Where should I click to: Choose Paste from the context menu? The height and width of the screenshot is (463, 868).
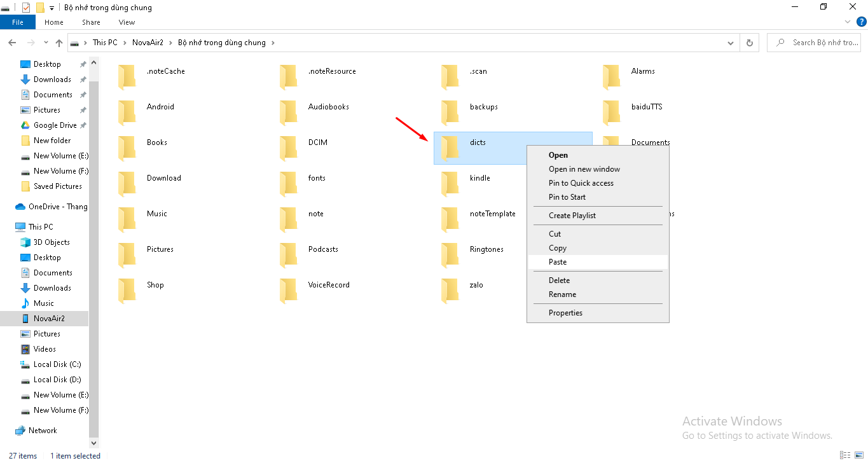pos(558,262)
